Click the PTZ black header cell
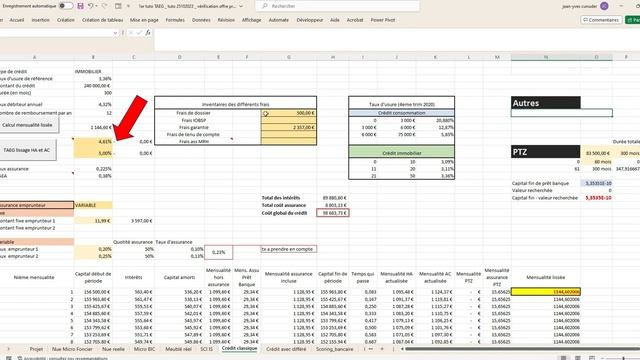 (x=545, y=152)
